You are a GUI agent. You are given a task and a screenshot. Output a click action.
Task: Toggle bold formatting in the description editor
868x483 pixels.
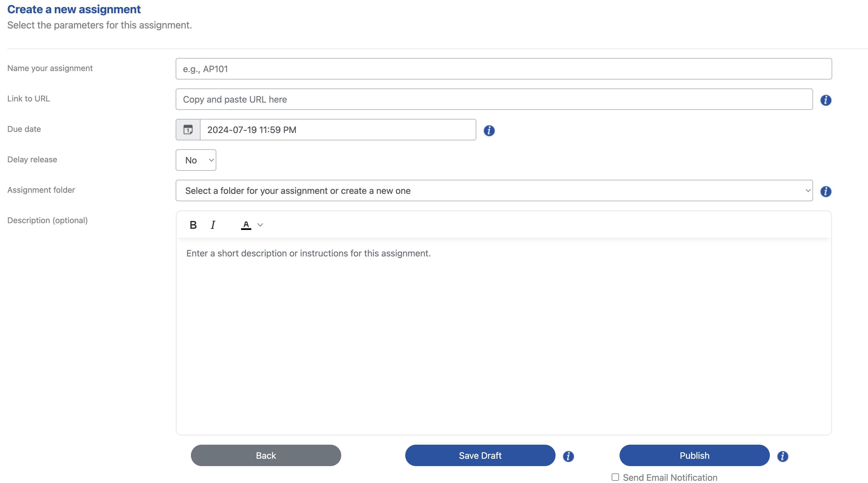click(193, 225)
